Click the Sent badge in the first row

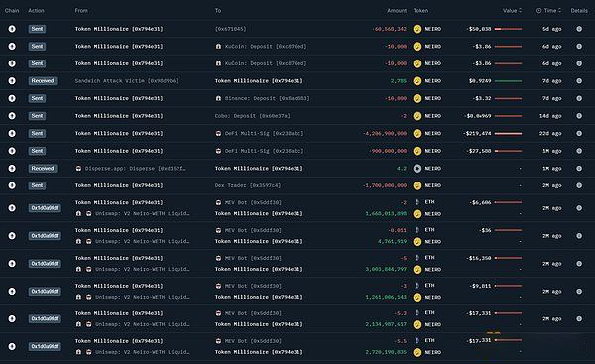37,29
